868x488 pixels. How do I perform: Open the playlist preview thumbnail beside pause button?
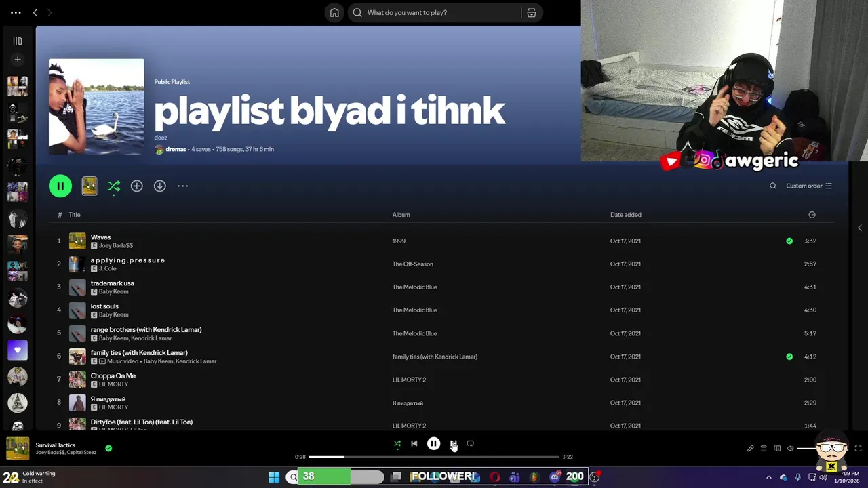[90, 186]
